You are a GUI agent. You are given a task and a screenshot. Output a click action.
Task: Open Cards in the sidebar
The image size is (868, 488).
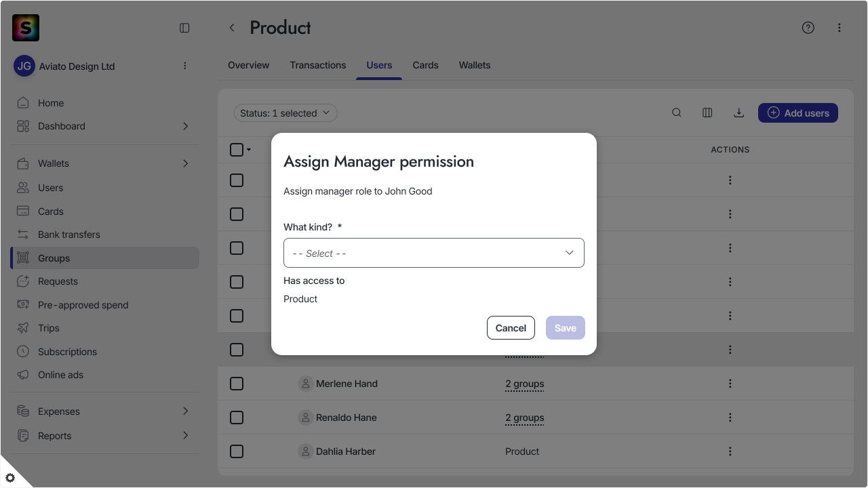click(105, 211)
